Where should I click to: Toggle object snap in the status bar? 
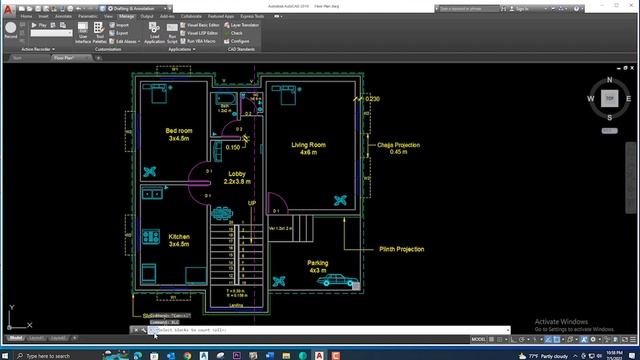(x=556, y=340)
